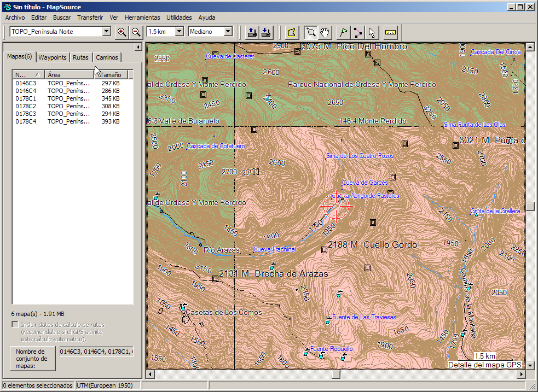The width and height of the screenshot is (538, 392).
Task: Click the map's horizontal scrollbar left arrow
Action: point(150,375)
